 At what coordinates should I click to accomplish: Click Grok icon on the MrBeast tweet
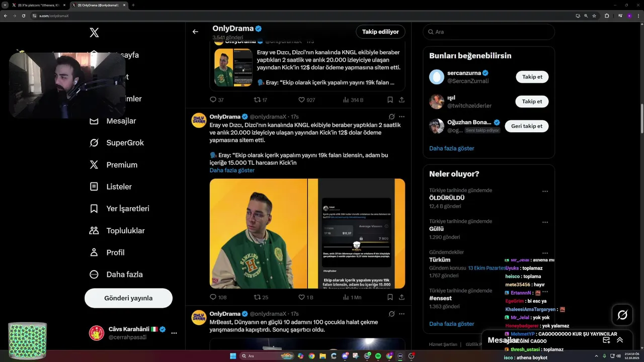391,314
